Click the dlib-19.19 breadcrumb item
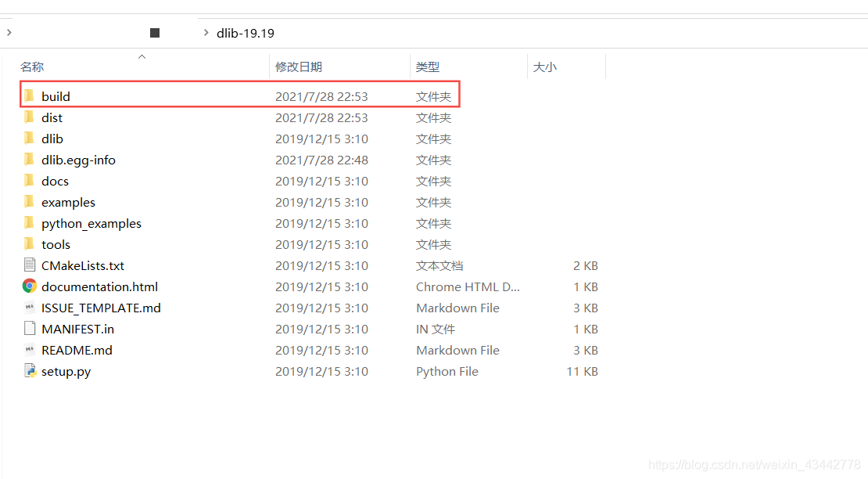The height and width of the screenshot is (479, 868). coord(246,33)
